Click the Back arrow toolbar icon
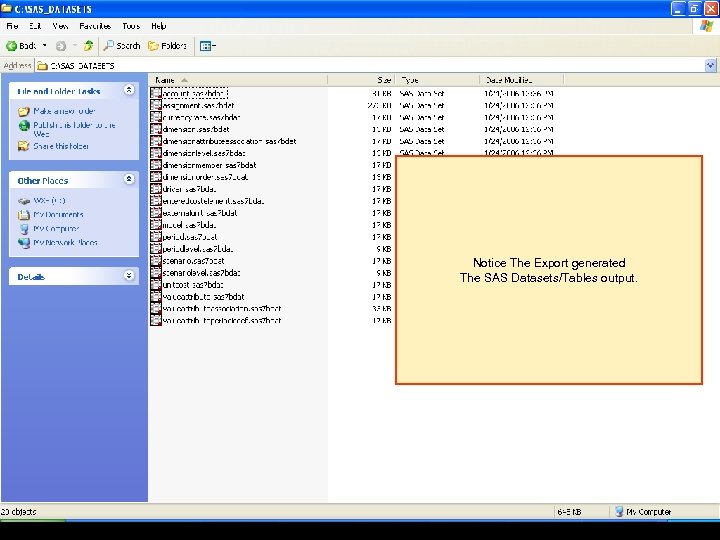This screenshot has height=540, width=720. pyautogui.click(x=11, y=46)
